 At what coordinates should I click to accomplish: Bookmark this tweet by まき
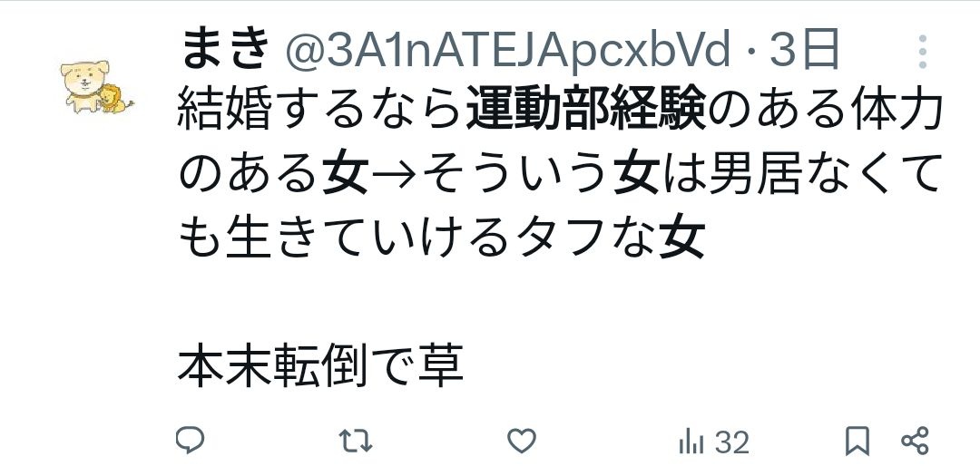(857, 441)
